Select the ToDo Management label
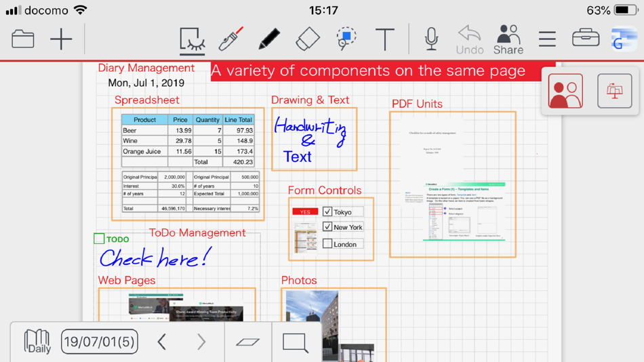 tap(197, 233)
